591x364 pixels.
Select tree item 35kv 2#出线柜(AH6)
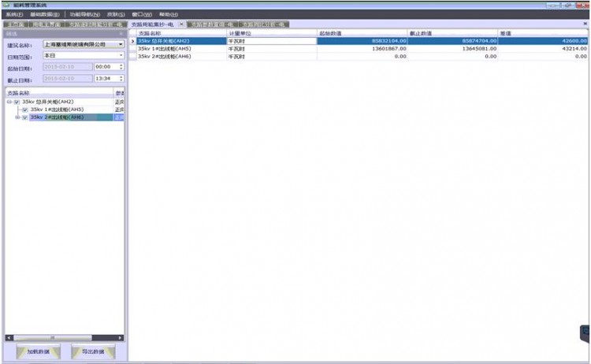tap(57, 117)
